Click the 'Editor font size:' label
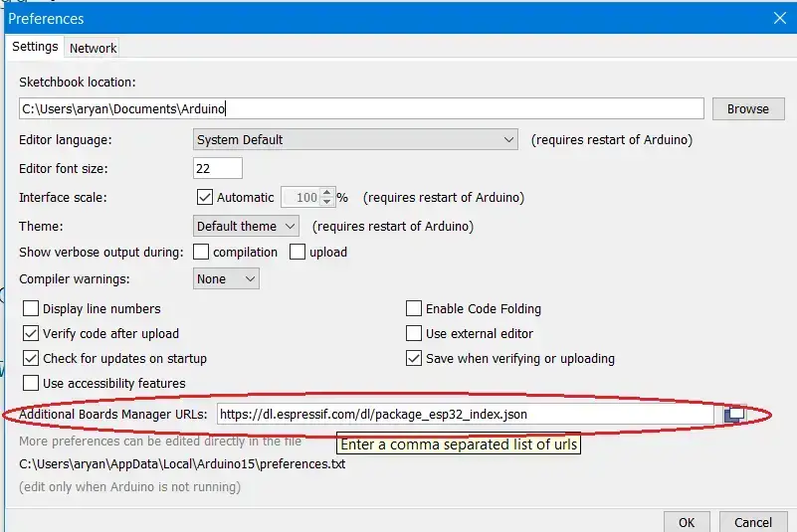797x532 pixels. 64,169
